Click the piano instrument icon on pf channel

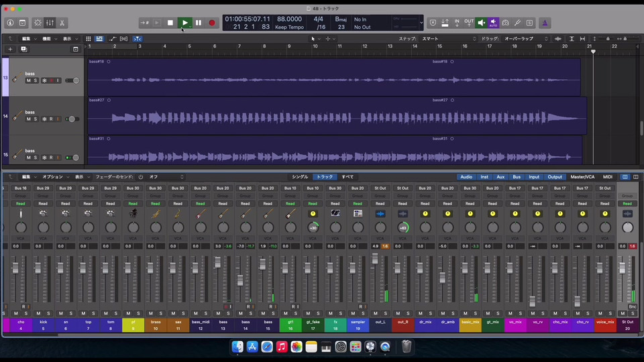point(133,213)
